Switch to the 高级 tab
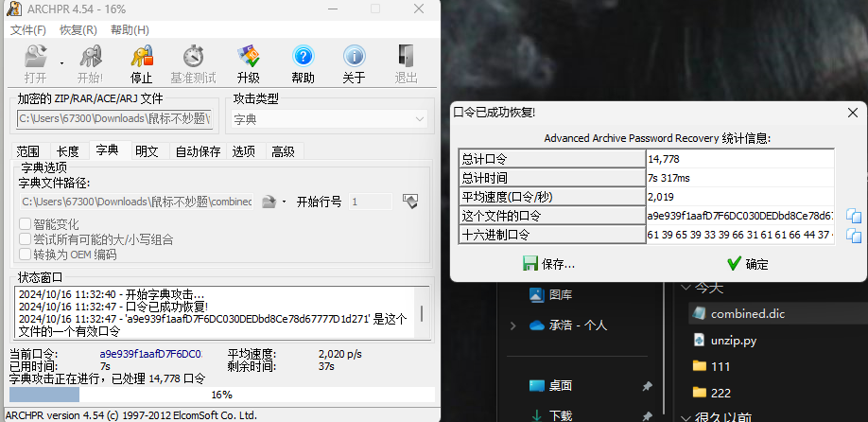Image resolution: width=868 pixels, height=422 pixels. click(284, 151)
